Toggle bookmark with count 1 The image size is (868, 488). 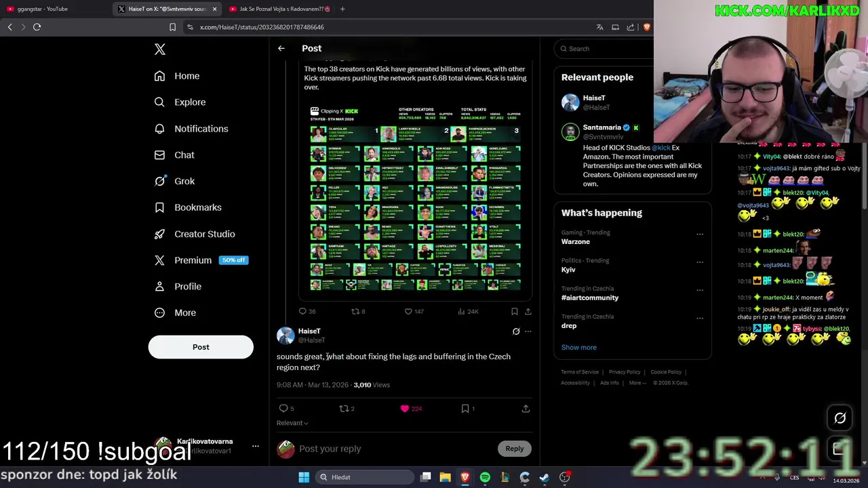pos(468,409)
